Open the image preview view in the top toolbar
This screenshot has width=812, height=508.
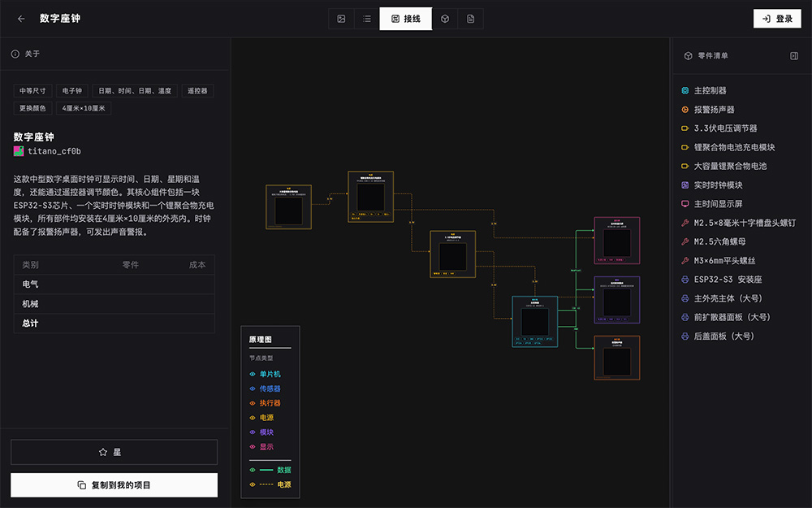point(341,18)
